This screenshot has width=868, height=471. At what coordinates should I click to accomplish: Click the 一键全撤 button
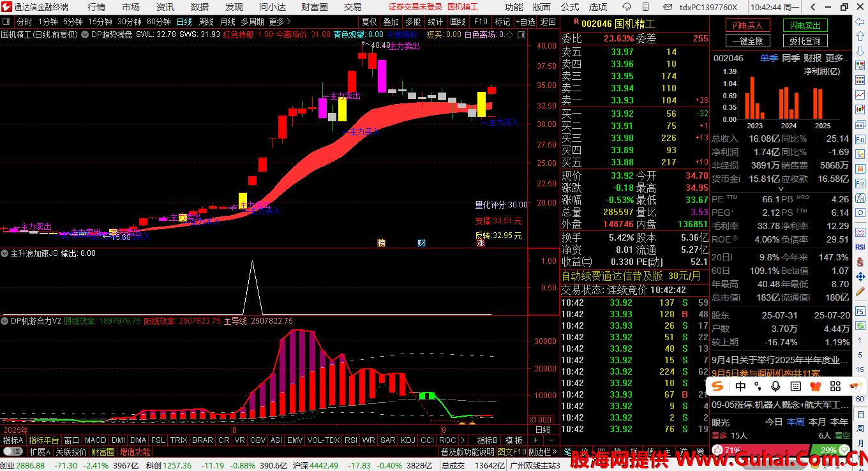click(747, 41)
